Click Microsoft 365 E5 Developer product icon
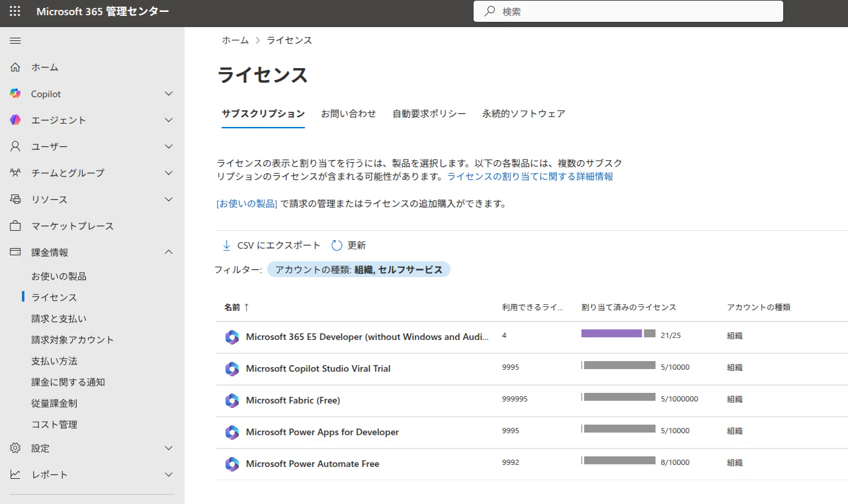The width and height of the screenshot is (848, 504). [x=232, y=337]
